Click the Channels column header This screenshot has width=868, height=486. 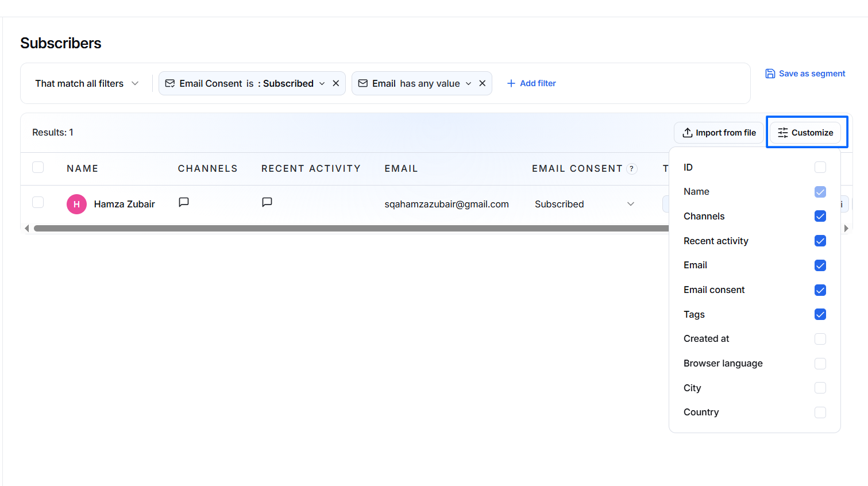tap(208, 168)
